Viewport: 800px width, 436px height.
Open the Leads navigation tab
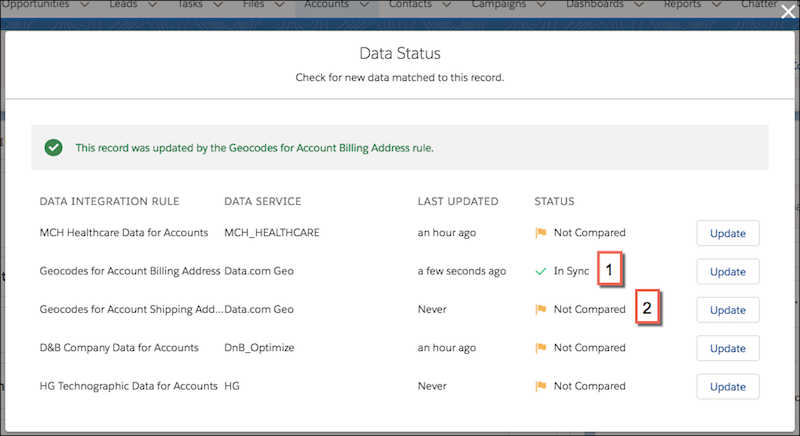point(123,4)
